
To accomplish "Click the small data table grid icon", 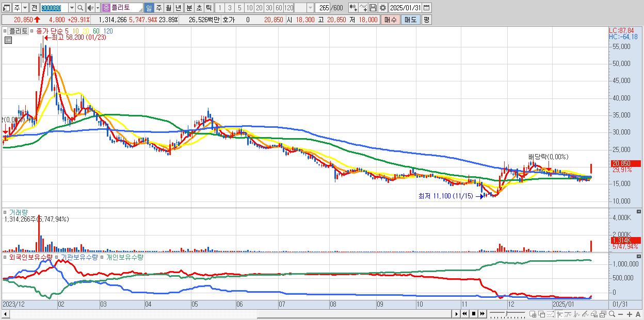I will (8, 40).
